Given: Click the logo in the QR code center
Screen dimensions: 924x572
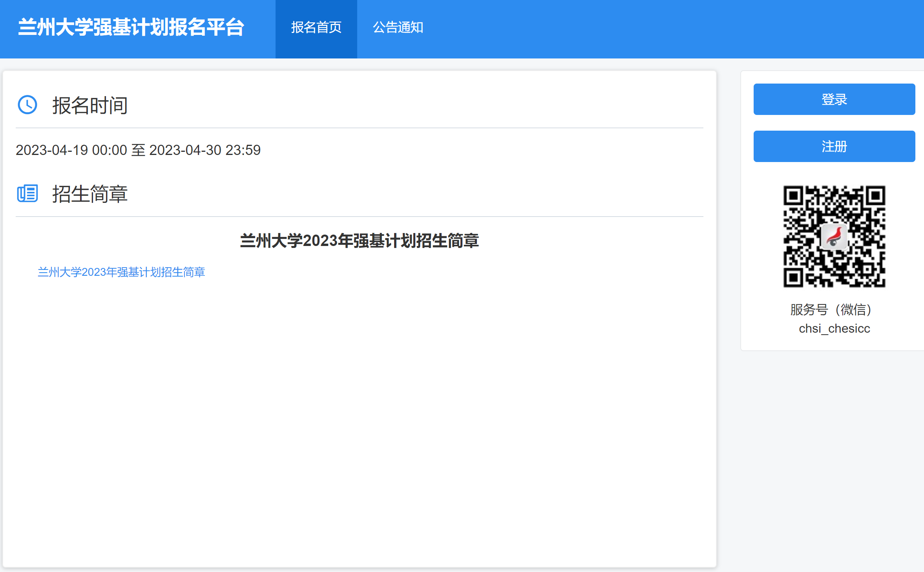Looking at the screenshot, I should click(x=834, y=237).
